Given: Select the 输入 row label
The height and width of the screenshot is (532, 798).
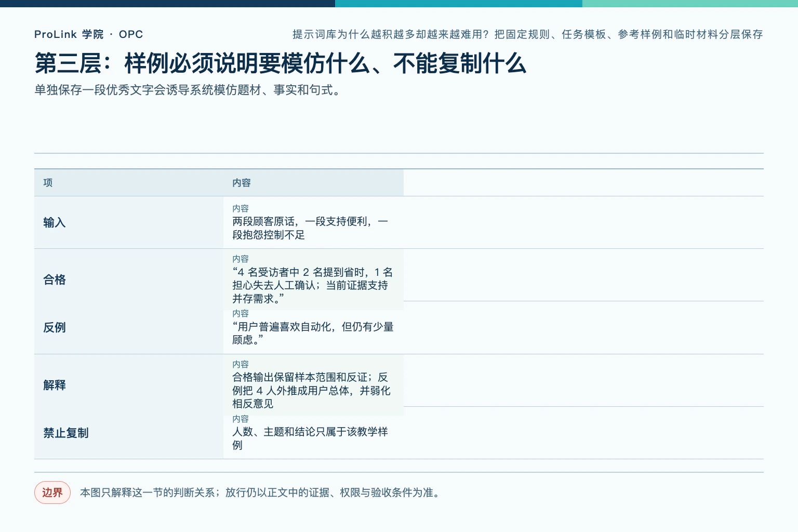Looking at the screenshot, I should (55, 222).
